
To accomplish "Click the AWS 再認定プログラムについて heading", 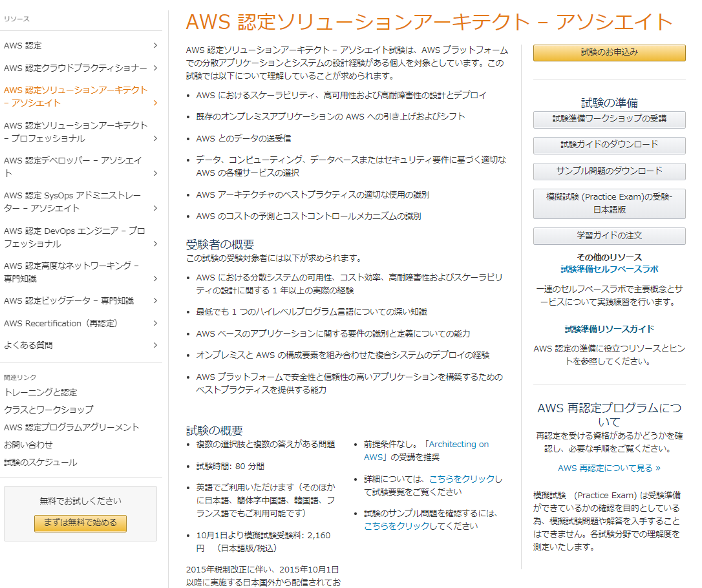I will [x=610, y=414].
